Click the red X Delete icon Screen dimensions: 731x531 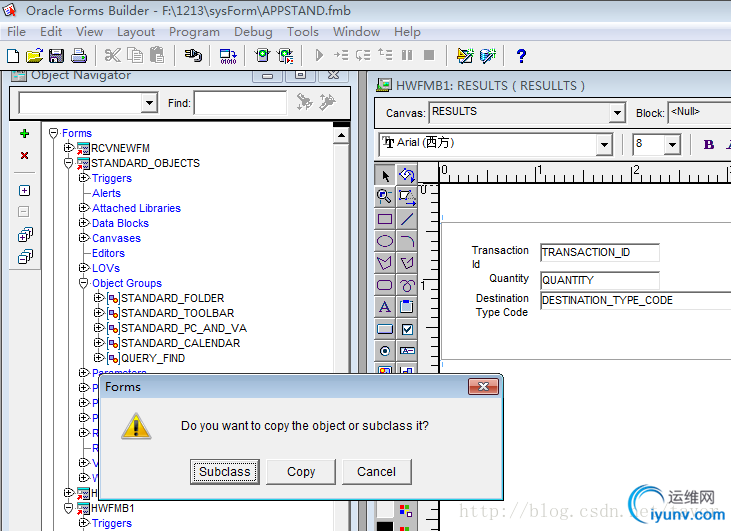tap(25, 155)
